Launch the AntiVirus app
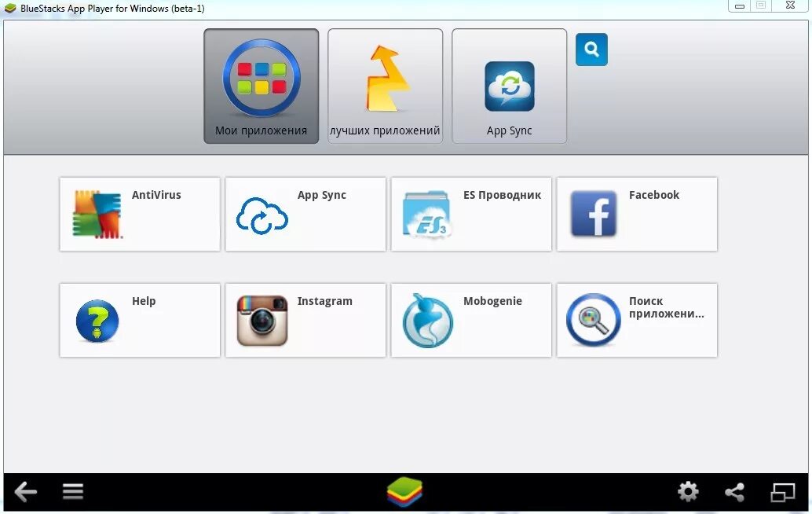 140,214
